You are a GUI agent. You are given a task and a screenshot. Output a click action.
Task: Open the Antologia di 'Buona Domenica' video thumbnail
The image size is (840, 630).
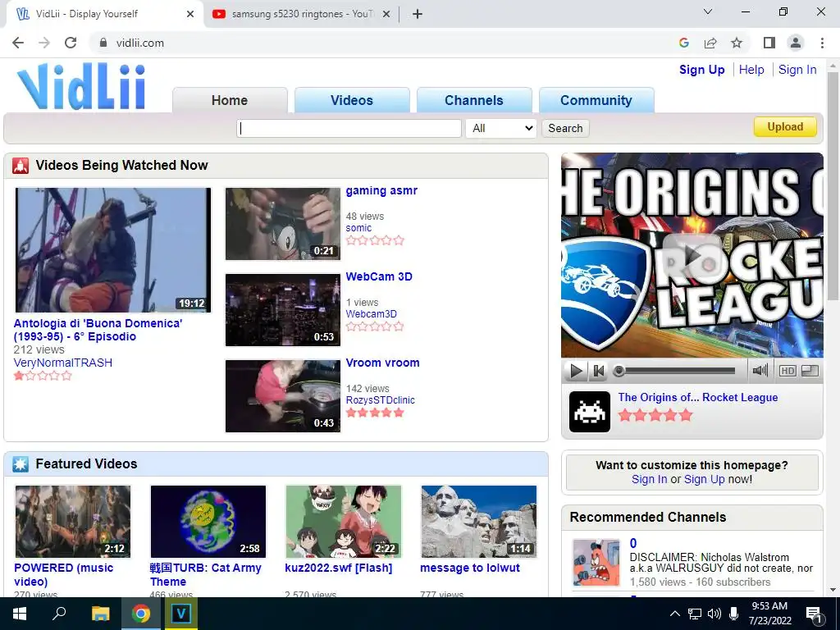(x=113, y=249)
